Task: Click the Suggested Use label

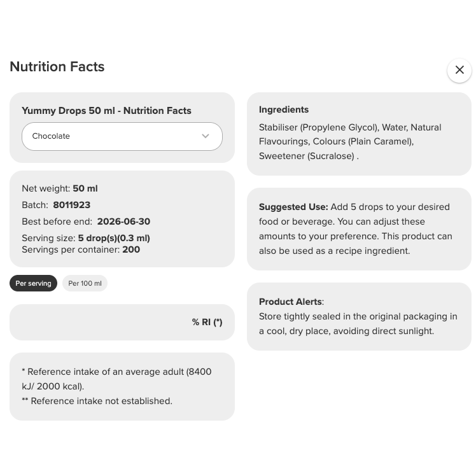Action: click(293, 207)
